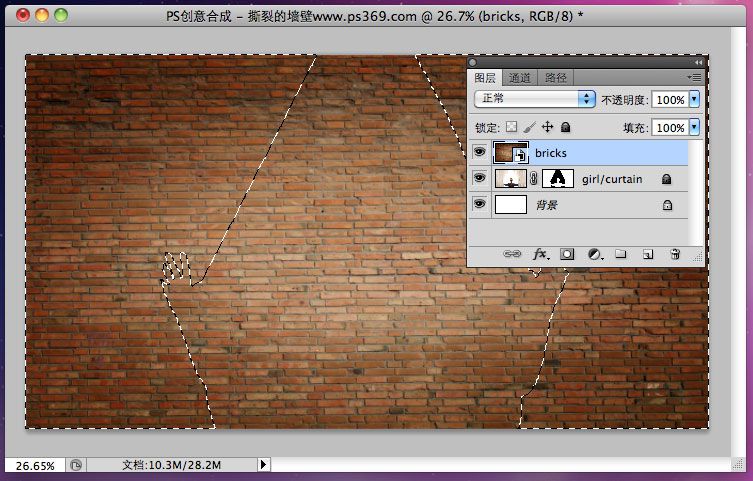Open opacity 不透明度 slider arrow
The width and height of the screenshot is (753, 481).
694,99
